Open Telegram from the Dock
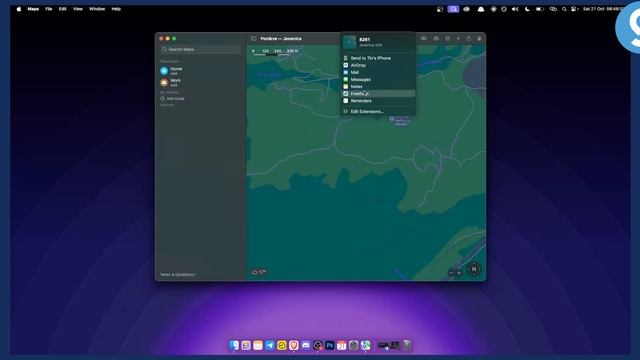The image size is (640, 360). coord(270,345)
